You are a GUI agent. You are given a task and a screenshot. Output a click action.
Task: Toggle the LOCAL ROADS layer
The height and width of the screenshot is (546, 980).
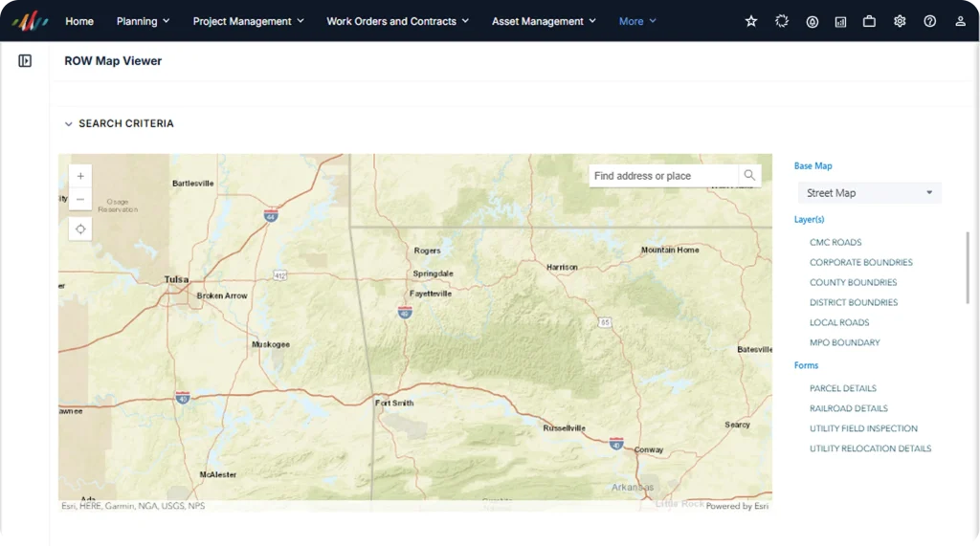[839, 322]
